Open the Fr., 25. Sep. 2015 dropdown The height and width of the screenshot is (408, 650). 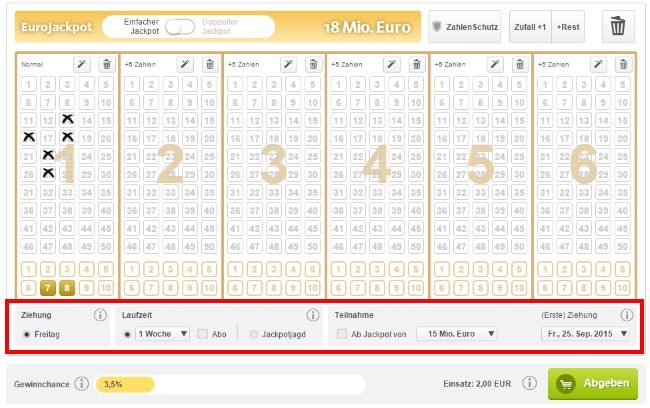[585, 334]
